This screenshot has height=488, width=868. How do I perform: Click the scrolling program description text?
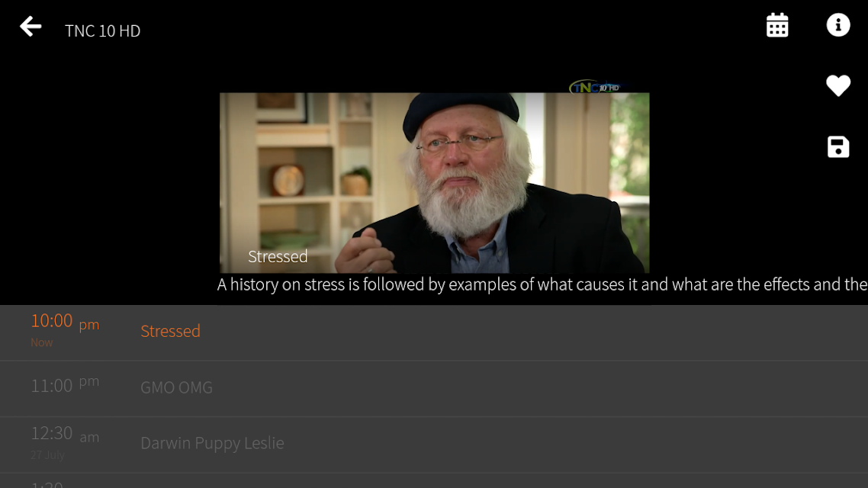[542, 284]
